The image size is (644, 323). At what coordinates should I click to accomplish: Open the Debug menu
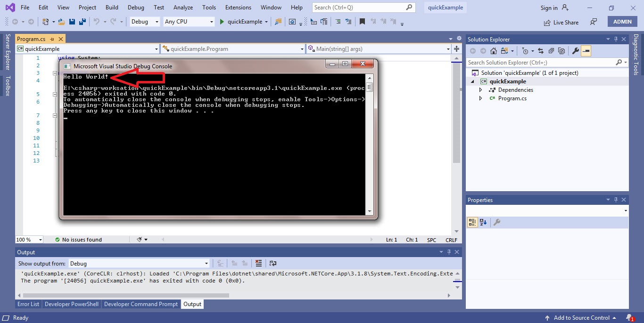point(136,8)
